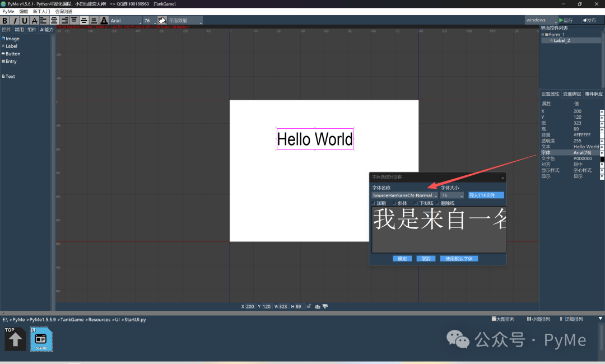
Task: Click the ship-shaped icon in coordinates bar
Action: [x=318, y=306]
